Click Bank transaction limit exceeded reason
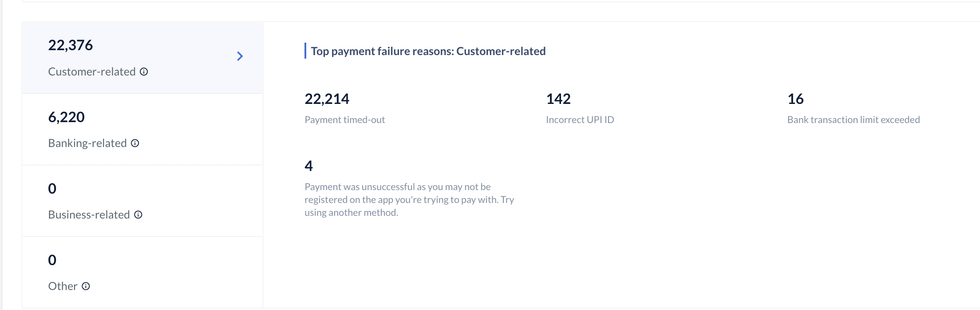The height and width of the screenshot is (310, 980). click(853, 119)
